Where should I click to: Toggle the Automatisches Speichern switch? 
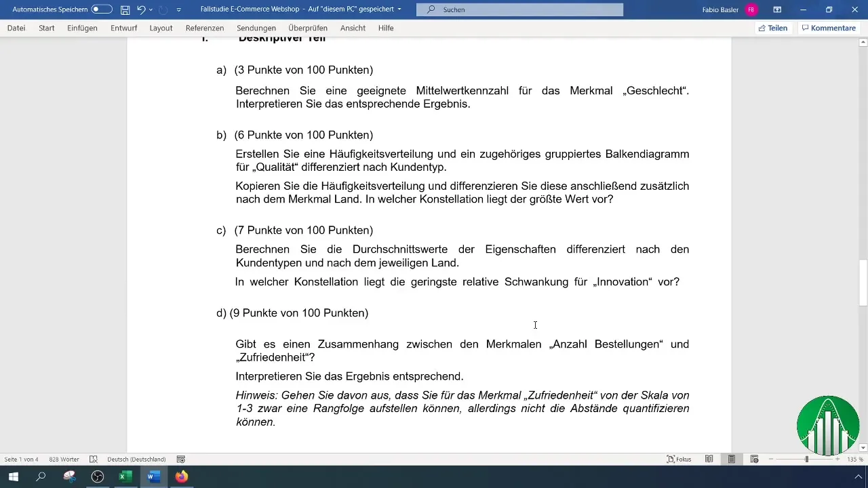tap(102, 9)
